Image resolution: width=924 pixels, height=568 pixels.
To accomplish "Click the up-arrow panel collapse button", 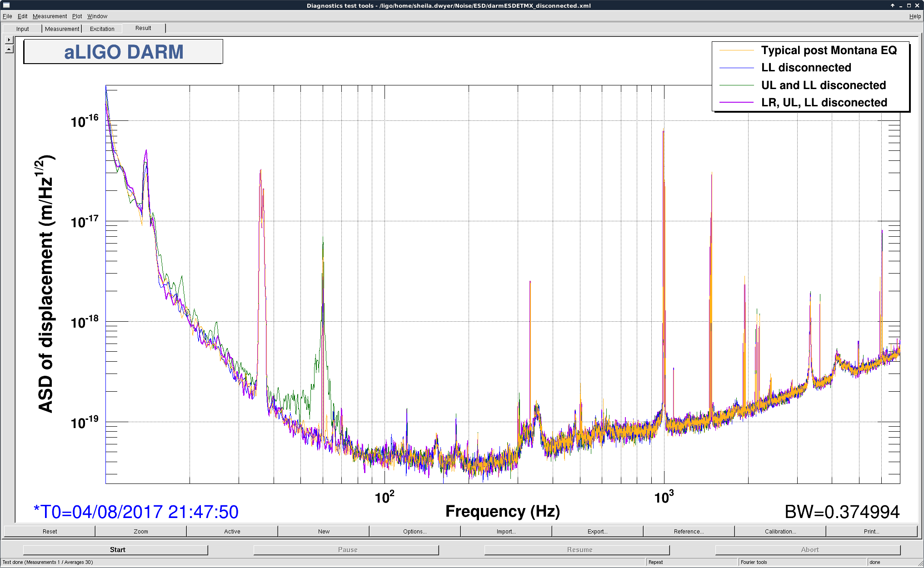I will [x=9, y=49].
